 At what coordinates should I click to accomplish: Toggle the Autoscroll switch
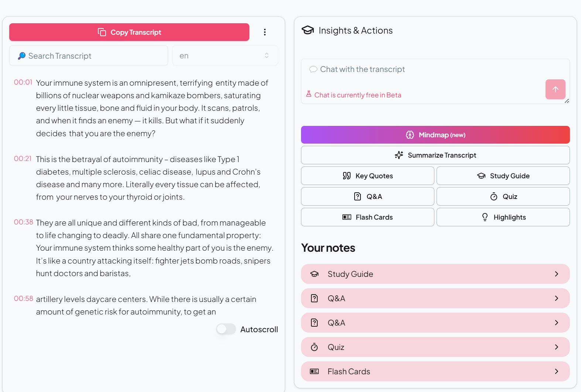coord(226,329)
